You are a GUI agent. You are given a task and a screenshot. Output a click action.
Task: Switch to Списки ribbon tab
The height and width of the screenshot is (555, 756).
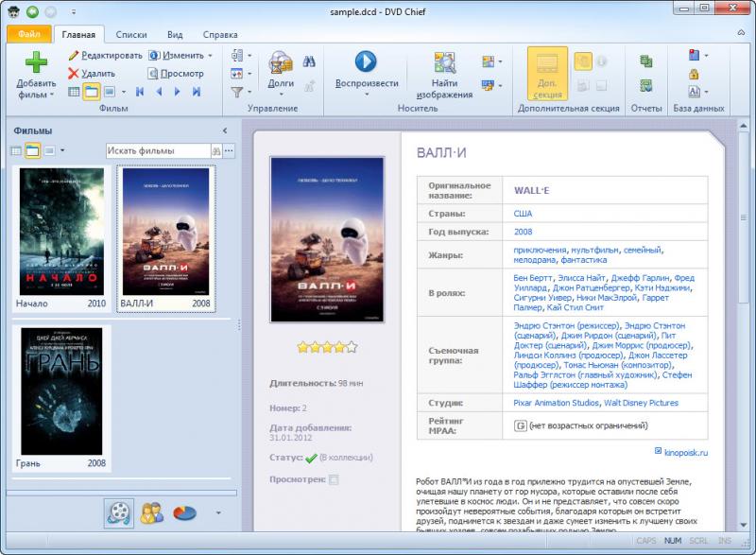point(131,35)
